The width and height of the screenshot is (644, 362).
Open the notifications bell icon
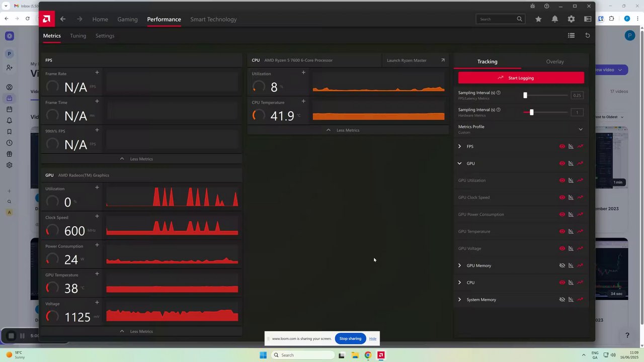click(x=554, y=19)
